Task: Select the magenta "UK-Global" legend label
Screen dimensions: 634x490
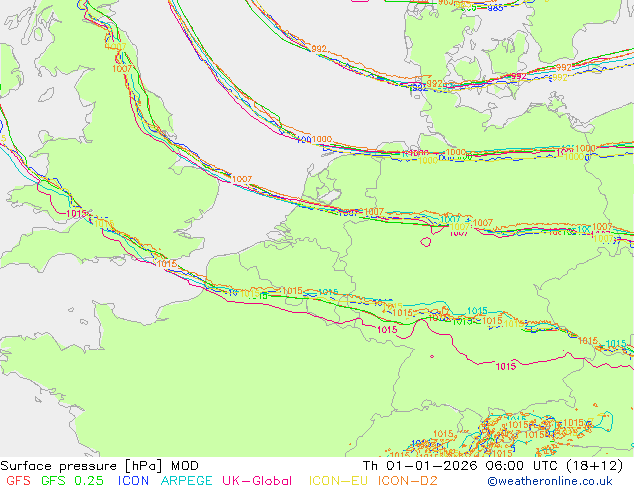Action: coord(257,481)
